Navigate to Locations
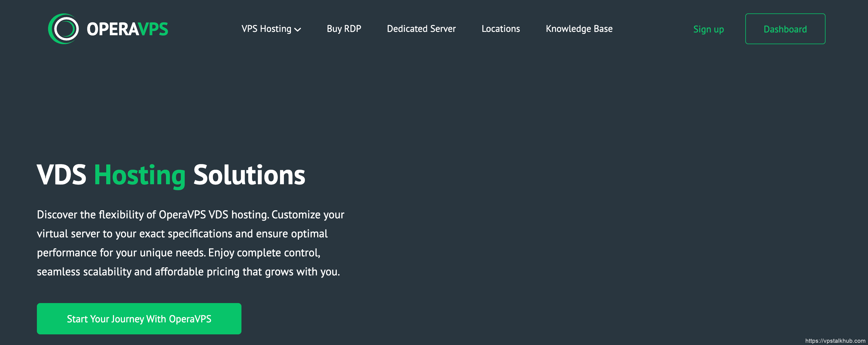Image resolution: width=868 pixels, height=345 pixels. (501, 29)
